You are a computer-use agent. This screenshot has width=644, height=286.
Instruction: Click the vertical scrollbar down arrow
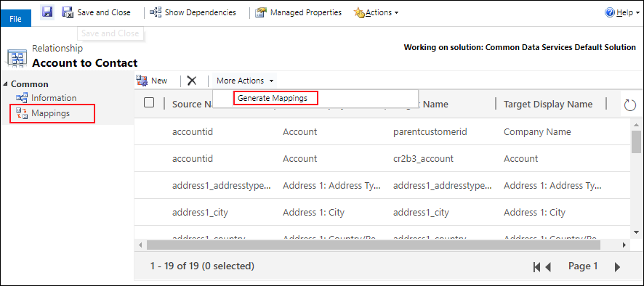click(636, 232)
